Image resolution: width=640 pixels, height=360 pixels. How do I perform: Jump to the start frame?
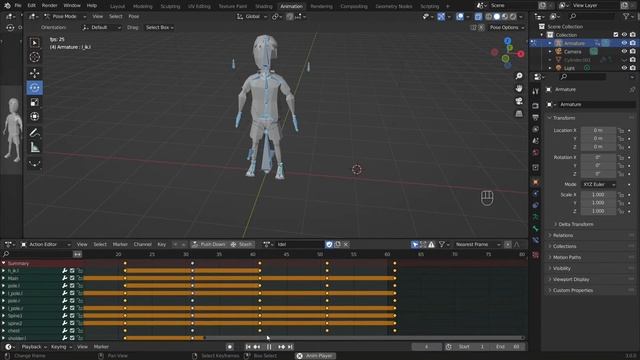tap(248, 347)
